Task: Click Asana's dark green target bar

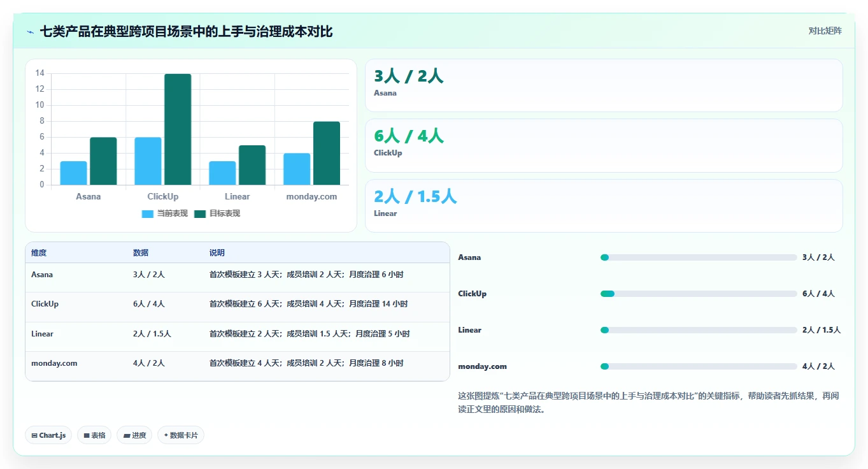Action: (103, 161)
